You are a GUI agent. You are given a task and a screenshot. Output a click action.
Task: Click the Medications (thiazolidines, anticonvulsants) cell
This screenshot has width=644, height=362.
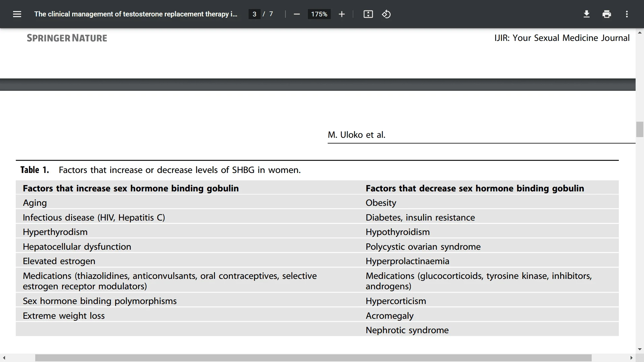pyautogui.click(x=170, y=281)
